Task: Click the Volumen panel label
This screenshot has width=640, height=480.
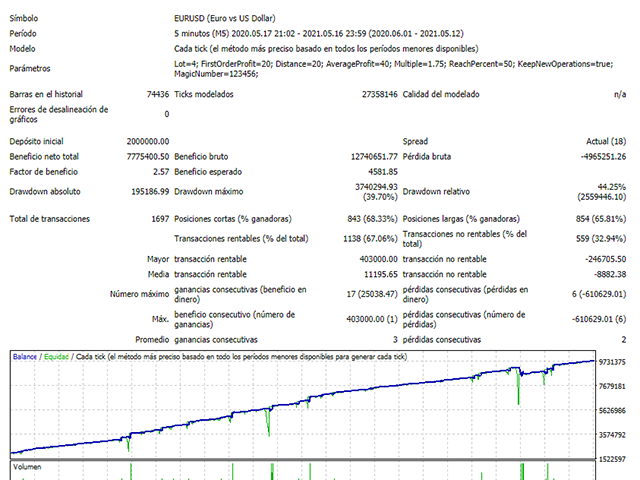Action: pyautogui.click(x=27, y=467)
